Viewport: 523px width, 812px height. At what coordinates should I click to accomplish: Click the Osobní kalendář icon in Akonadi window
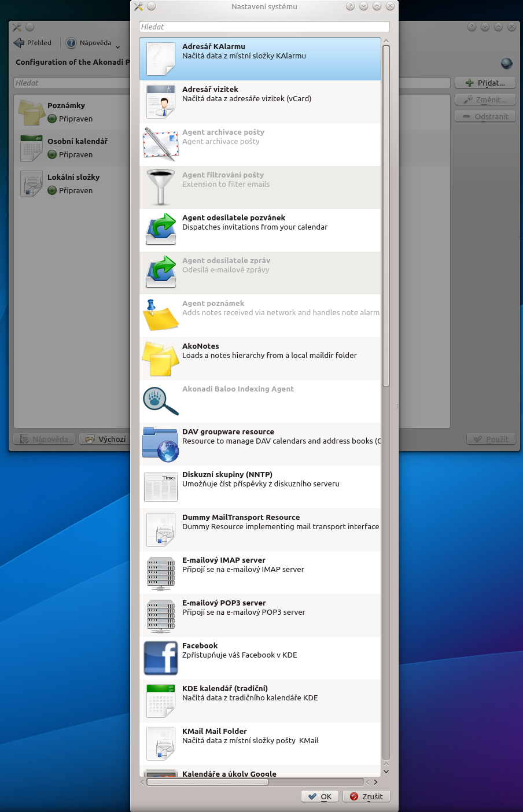31,148
